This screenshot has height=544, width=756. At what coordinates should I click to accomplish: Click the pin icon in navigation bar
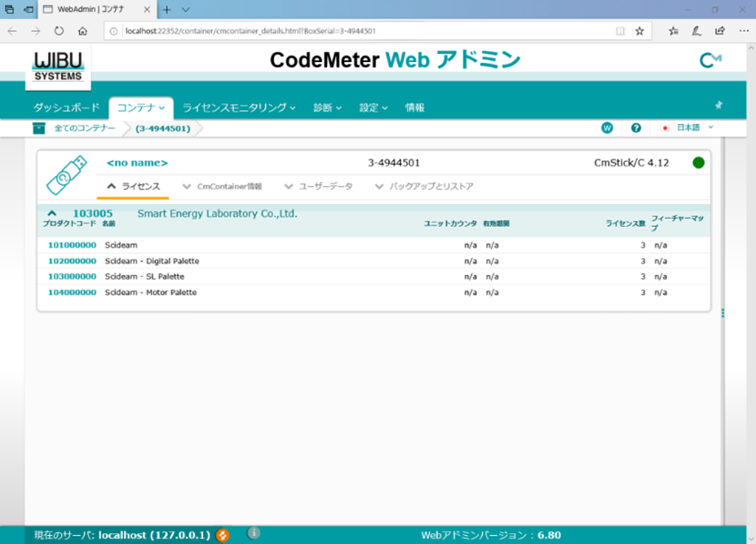tap(719, 105)
